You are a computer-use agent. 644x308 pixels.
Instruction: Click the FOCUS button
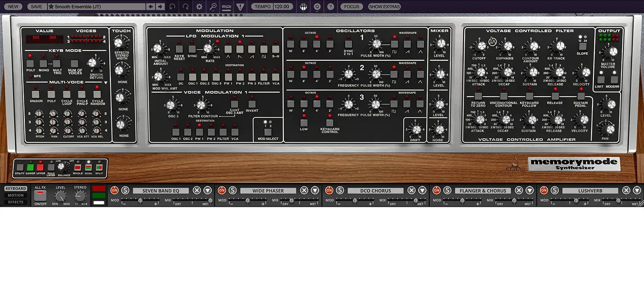pos(351,6)
